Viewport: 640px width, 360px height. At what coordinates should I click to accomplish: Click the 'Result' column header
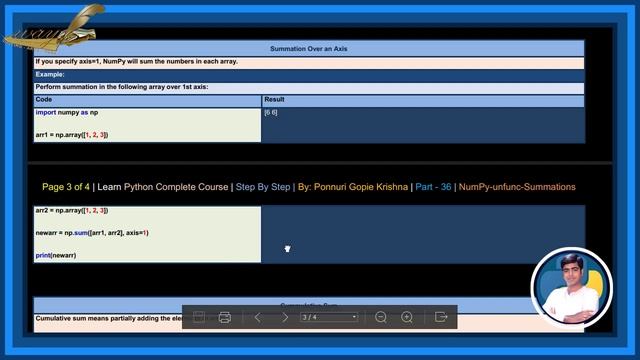274,100
